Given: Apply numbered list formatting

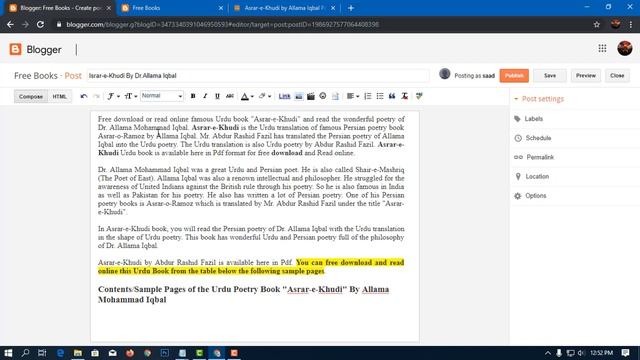Looking at the screenshot, I should (x=368, y=96).
